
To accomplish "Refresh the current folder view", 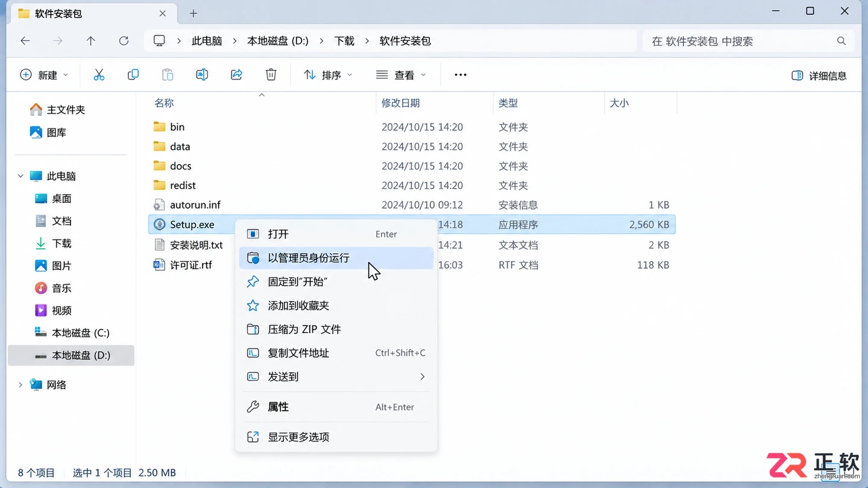I will [x=124, y=41].
